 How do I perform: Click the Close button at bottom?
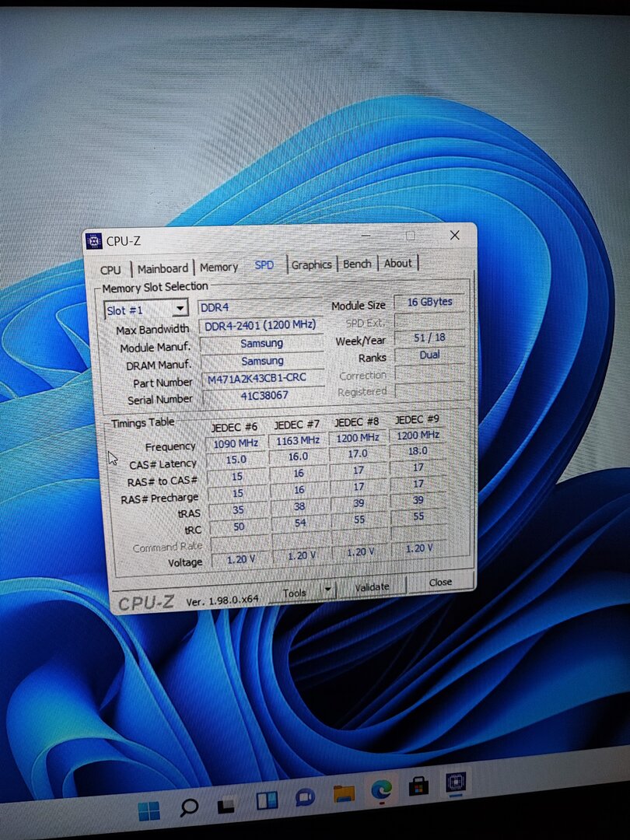439,583
